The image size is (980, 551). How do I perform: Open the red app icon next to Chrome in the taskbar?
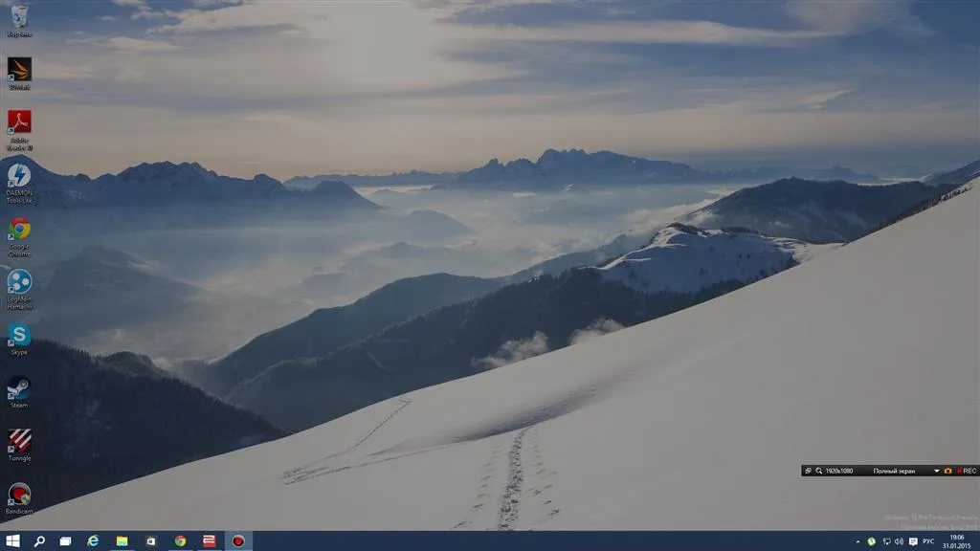tap(209, 541)
